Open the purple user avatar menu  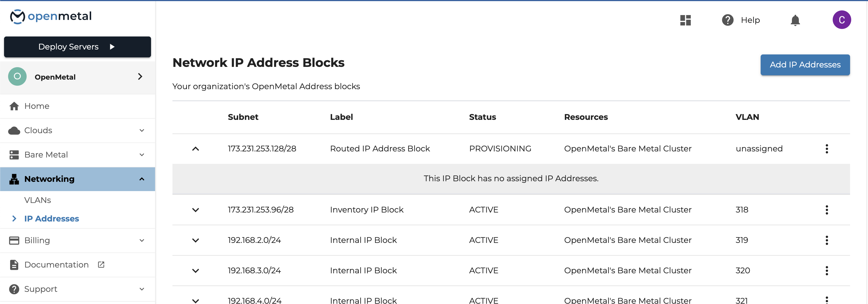tap(841, 20)
